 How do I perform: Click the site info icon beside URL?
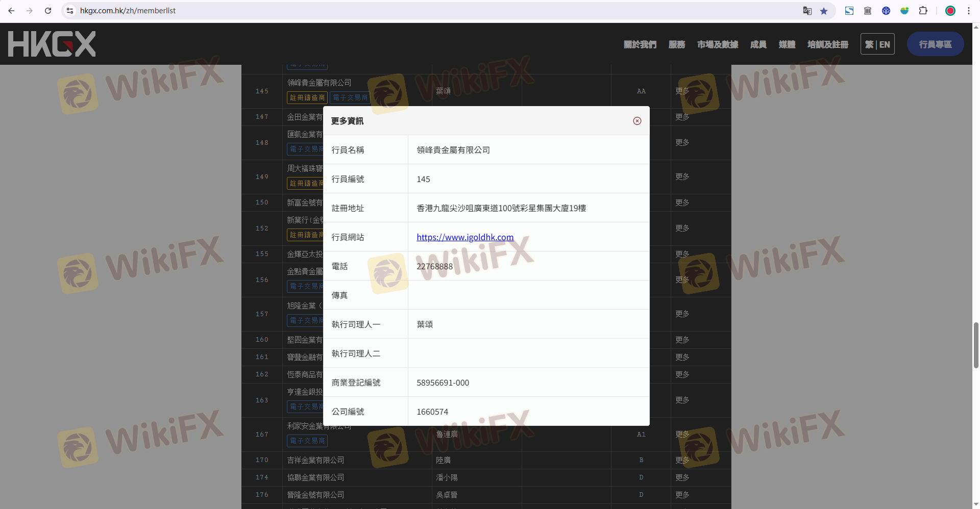(70, 11)
